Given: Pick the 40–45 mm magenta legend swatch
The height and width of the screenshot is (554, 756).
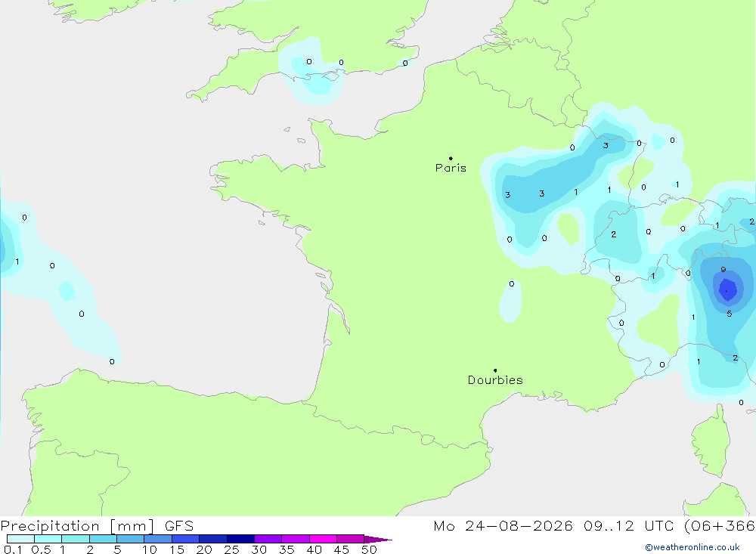Looking at the screenshot, I should 323,539.
